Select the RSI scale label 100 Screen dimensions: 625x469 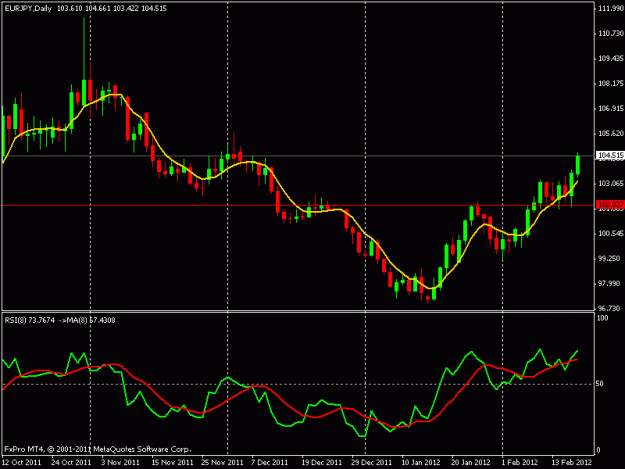pos(603,318)
